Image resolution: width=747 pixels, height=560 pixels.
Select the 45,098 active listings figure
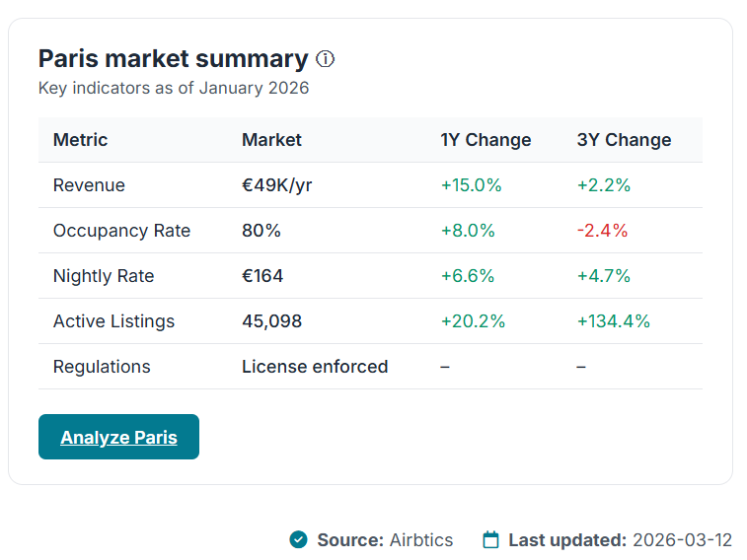click(x=271, y=321)
